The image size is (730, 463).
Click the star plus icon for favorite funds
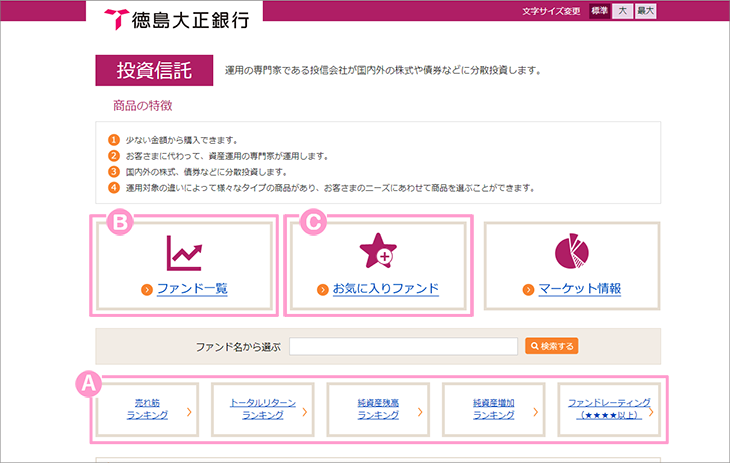(x=378, y=251)
